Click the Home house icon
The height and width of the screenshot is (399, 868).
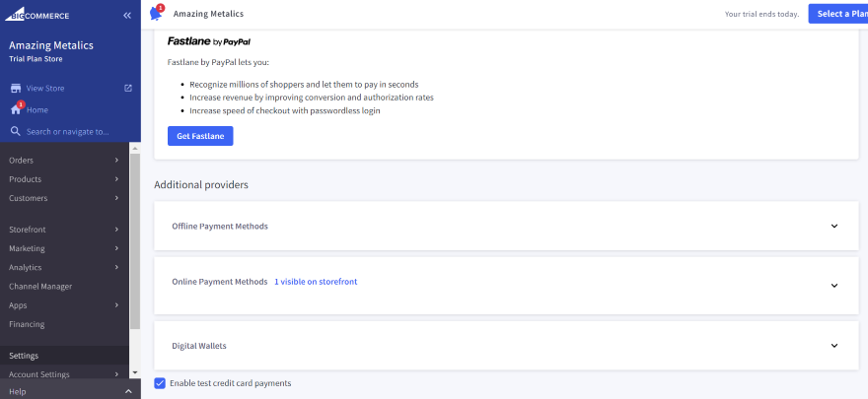point(16,110)
